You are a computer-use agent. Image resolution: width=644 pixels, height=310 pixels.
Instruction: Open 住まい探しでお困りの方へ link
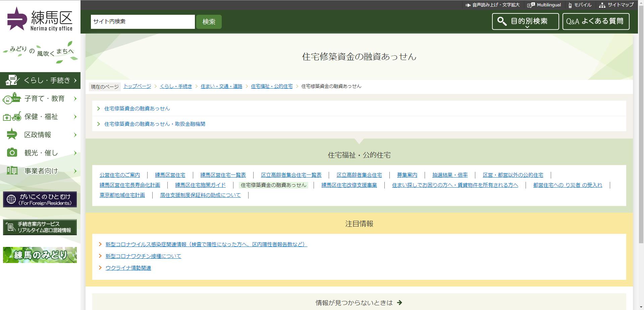pyautogui.click(x=455, y=185)
